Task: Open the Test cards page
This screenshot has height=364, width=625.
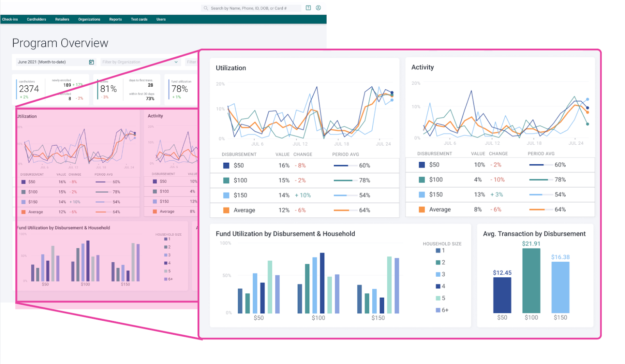Action: [139, 20]
